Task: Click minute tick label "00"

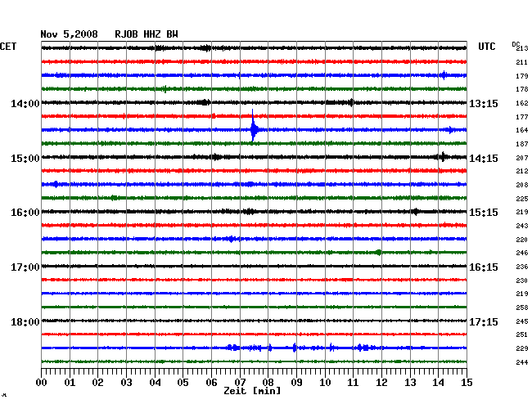Action: 41,383
